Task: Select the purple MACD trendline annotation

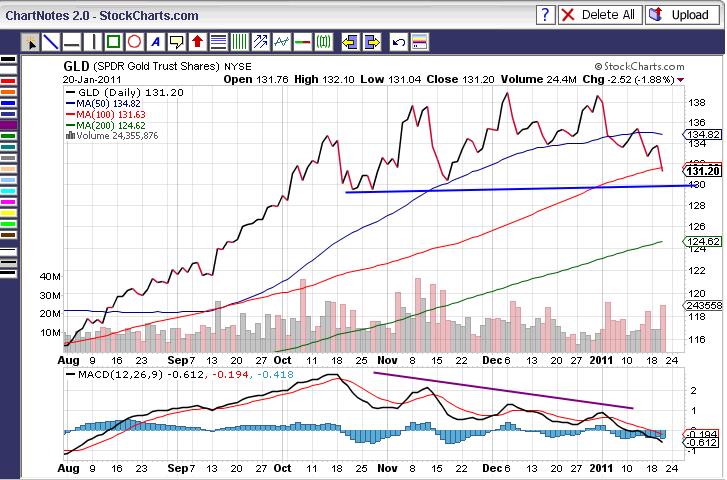Action: 503,390
